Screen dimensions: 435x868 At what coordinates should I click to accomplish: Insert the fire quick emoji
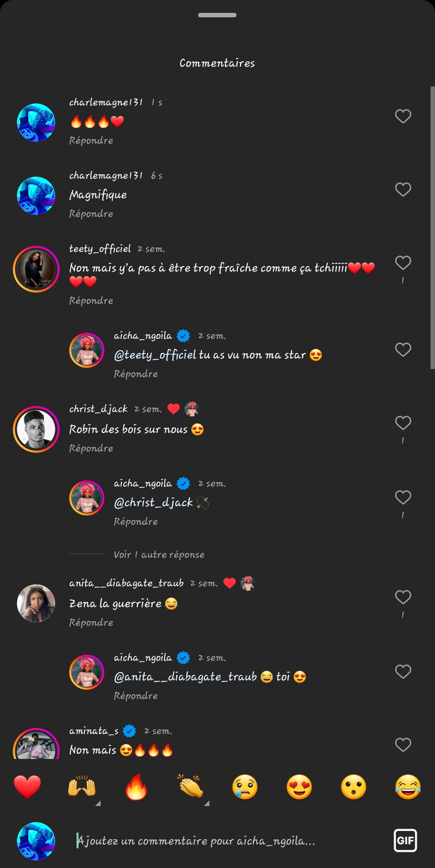click(x=136, y=787)
